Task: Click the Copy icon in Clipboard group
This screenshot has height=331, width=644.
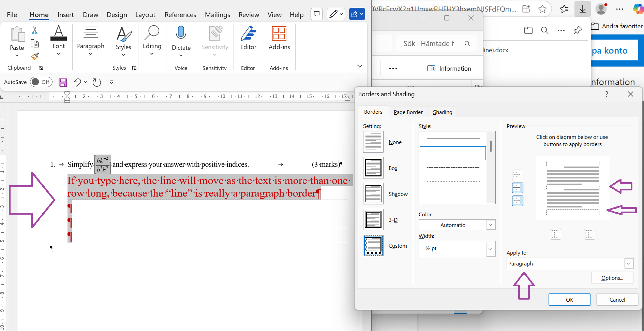Action: click(35, 43)
